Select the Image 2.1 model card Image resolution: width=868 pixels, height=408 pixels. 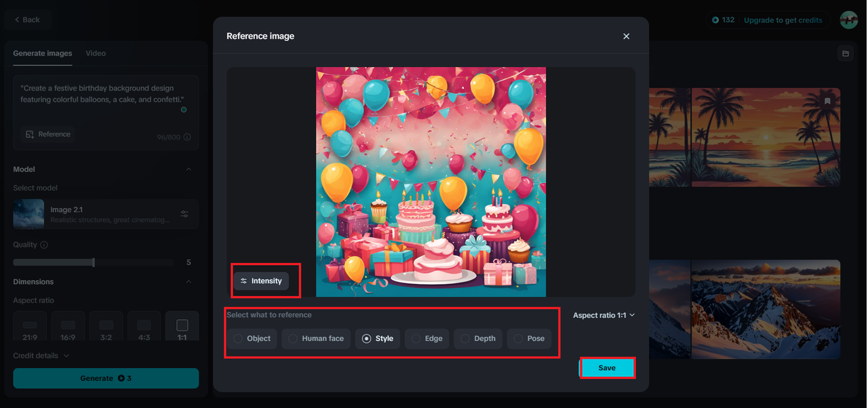[x=106, y=214]
